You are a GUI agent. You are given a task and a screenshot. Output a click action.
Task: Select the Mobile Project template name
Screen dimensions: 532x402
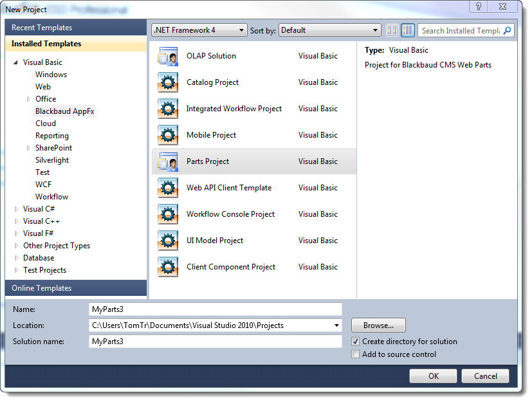[x=212, y=135]
